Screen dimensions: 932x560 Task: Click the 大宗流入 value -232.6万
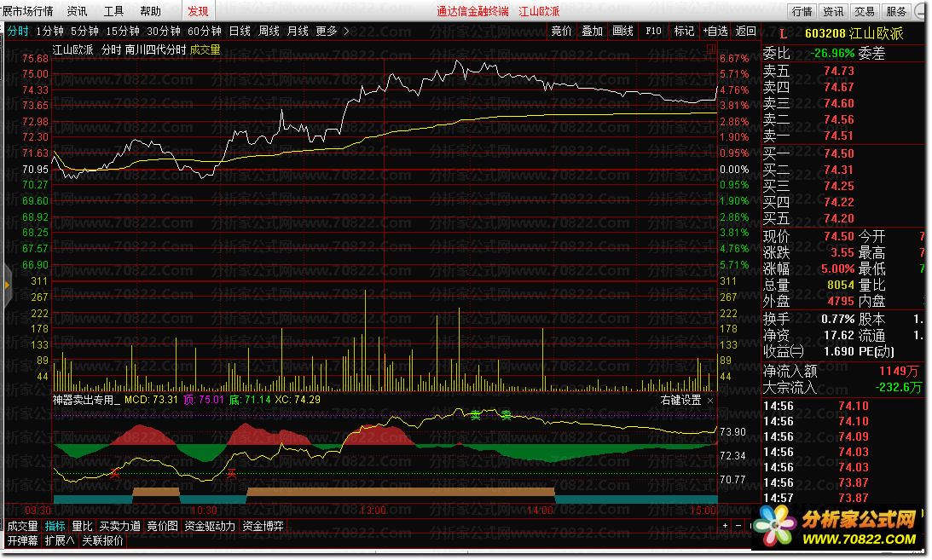898,388
